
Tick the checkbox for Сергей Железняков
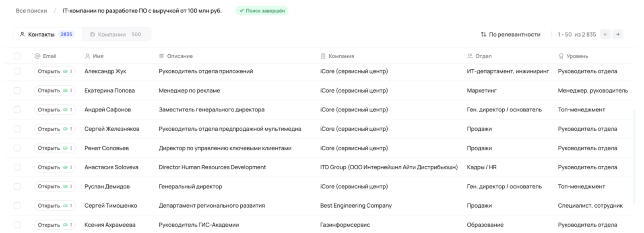click(x=17, y=129)
